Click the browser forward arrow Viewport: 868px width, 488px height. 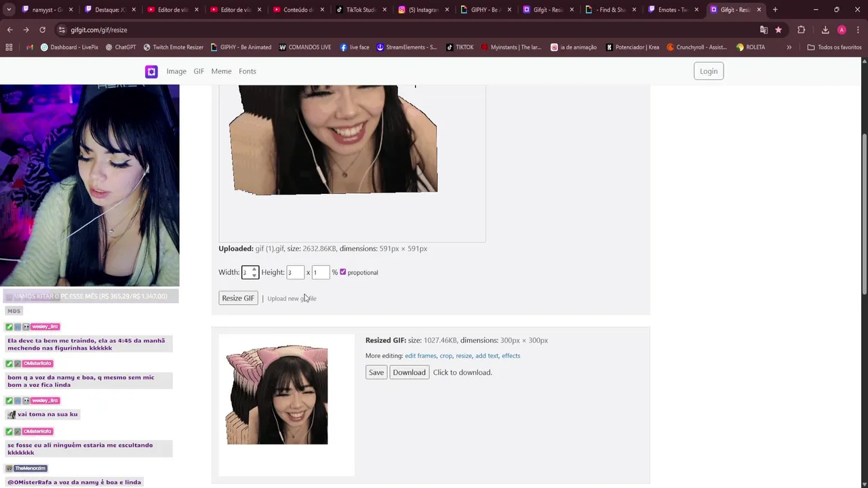click(x=26, y=30)
